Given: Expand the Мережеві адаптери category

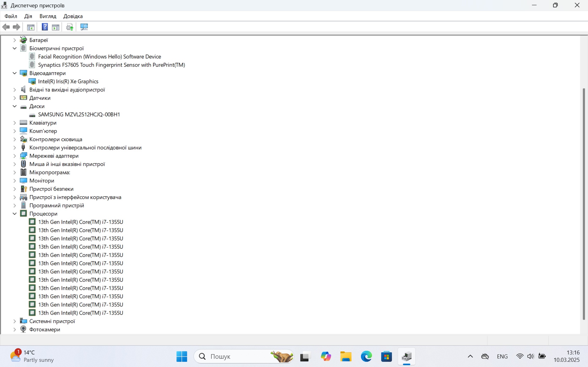Looking at the screenshot, I should (14, 155).
